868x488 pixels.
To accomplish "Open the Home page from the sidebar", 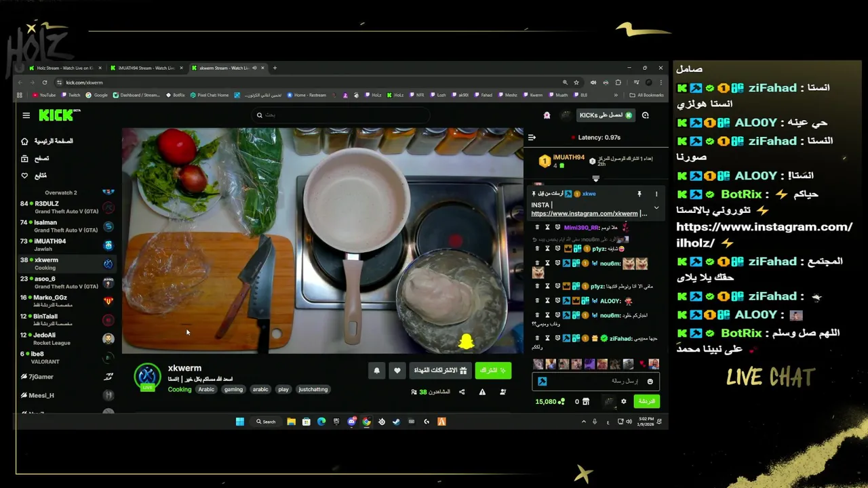I will coord(47,141).
